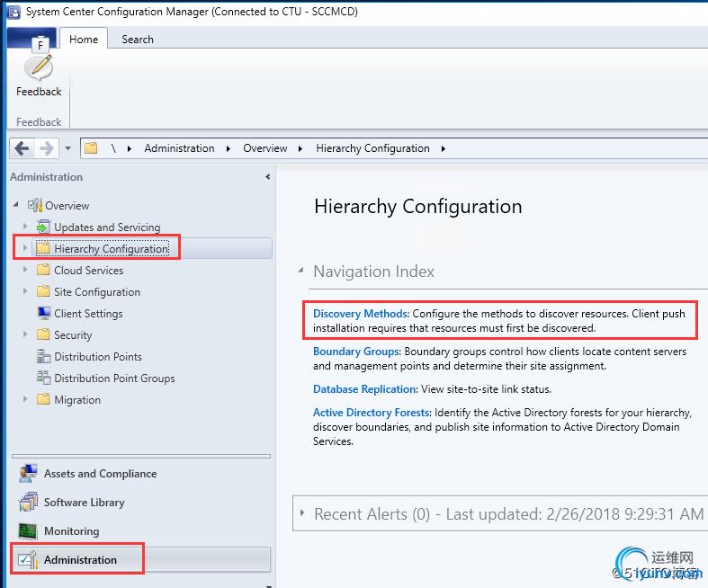Open the Active Directory Forests link

pyautogui.click(x=372, y=413)
